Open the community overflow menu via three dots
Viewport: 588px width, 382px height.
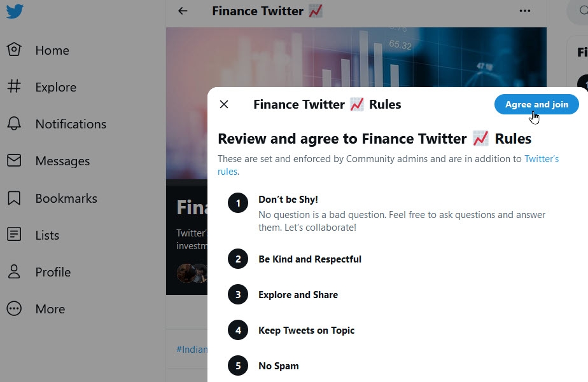pyautogui.click(x=524, y=11)
